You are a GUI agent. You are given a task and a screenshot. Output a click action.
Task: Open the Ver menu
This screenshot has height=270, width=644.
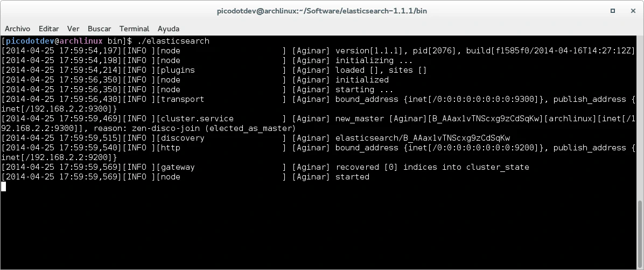pos(73,29)
